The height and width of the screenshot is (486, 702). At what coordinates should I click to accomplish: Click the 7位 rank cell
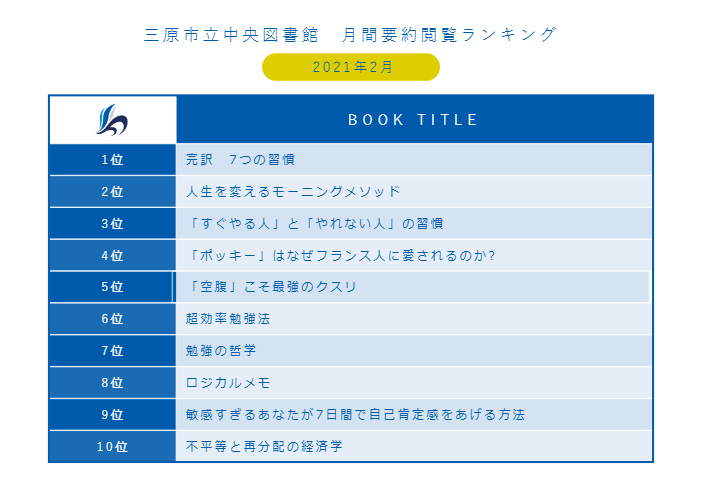112,350
